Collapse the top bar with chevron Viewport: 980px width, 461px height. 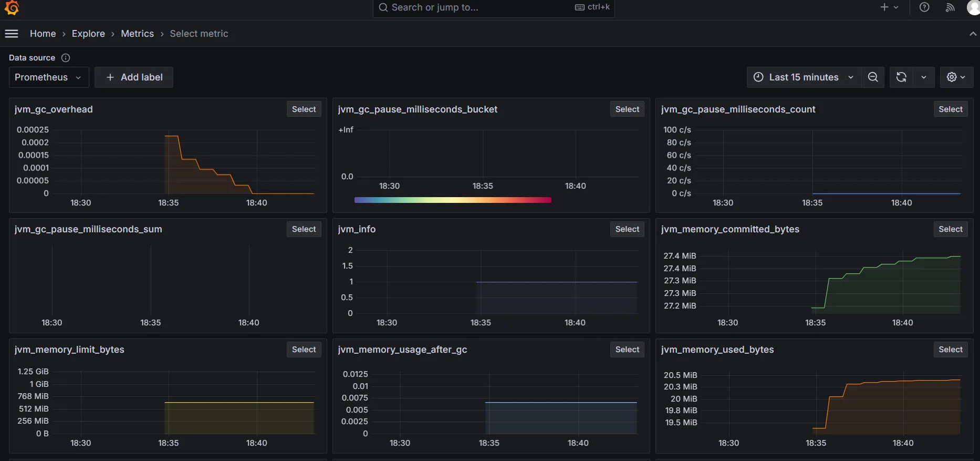pyautogui.click(x=973, y=34)
